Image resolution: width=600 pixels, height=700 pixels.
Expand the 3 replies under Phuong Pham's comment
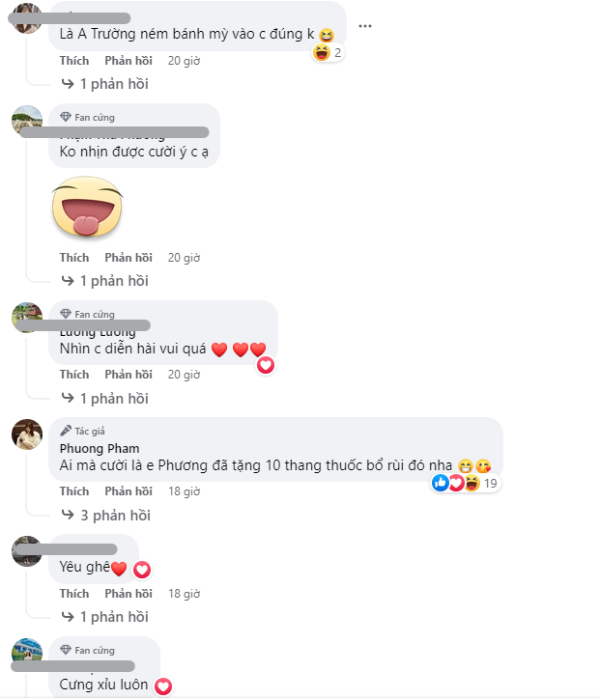[x=106, y=516]
